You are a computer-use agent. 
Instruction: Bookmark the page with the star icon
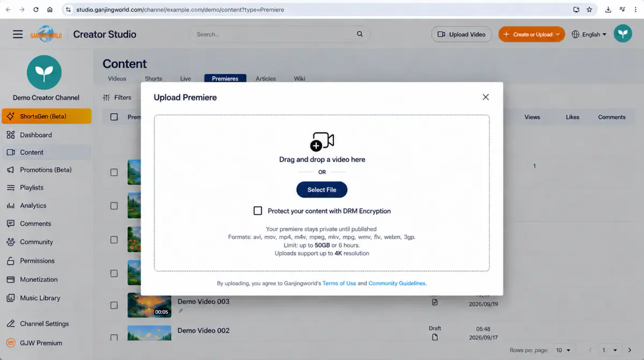click(x=589, y=10)
